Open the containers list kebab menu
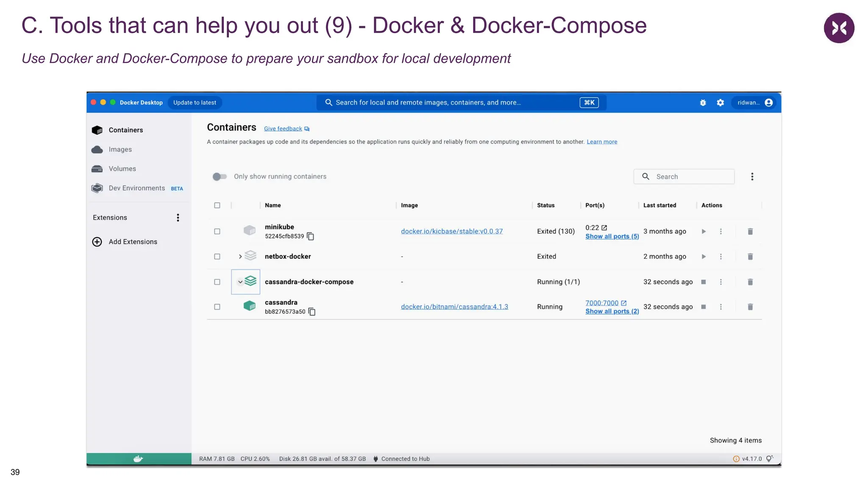 [752, 177]
